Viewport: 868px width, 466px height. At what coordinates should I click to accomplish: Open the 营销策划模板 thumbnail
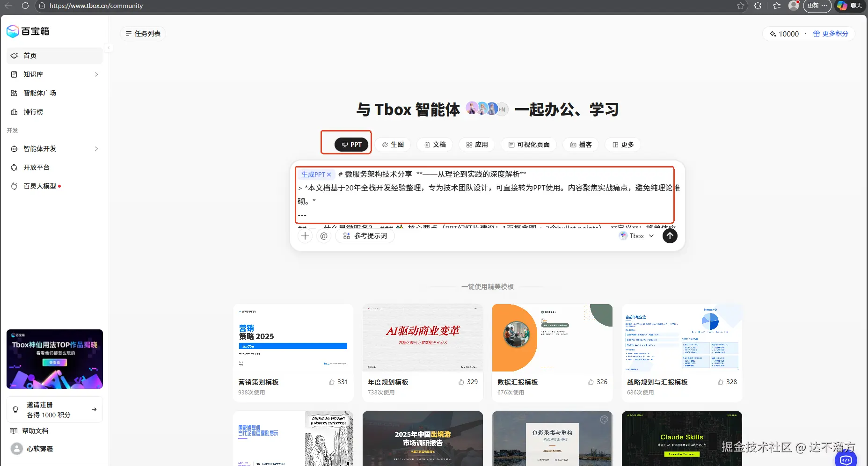(293, 338)
